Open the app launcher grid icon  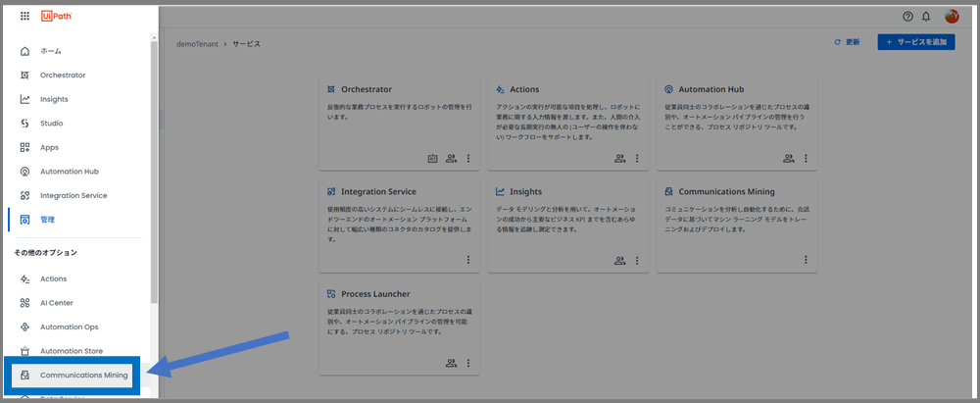(x=25, y=17)
